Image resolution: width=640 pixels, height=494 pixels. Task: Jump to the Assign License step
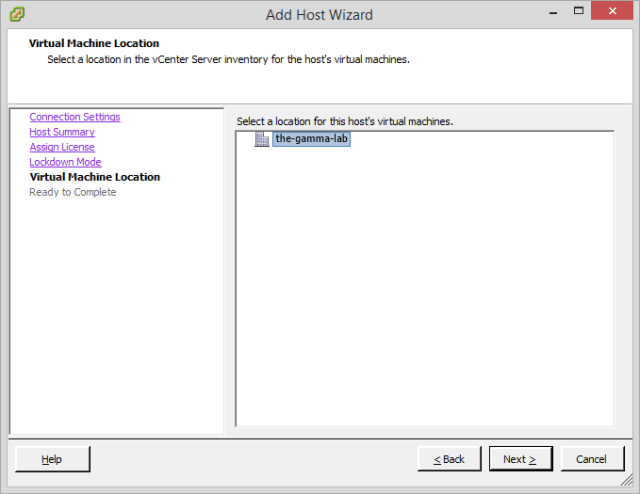(62, 147)
